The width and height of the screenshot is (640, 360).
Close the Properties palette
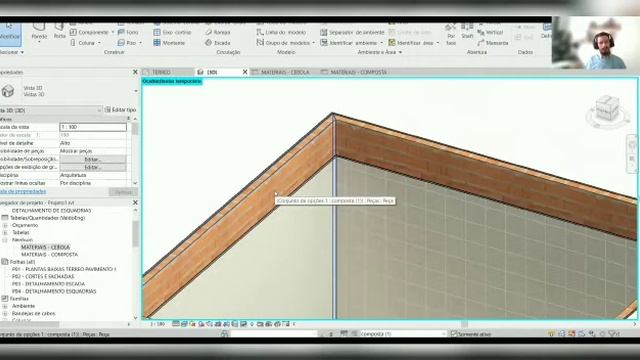point(136,72)
